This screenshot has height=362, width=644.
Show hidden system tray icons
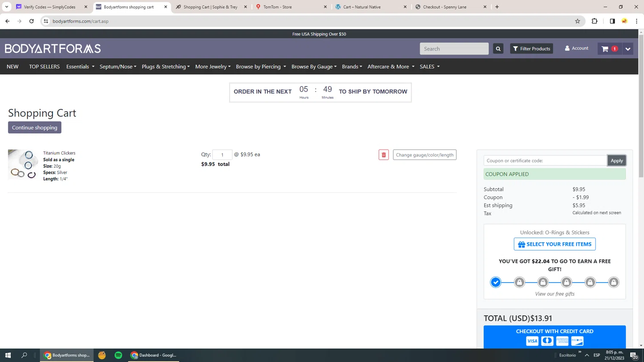click(587, 355)
